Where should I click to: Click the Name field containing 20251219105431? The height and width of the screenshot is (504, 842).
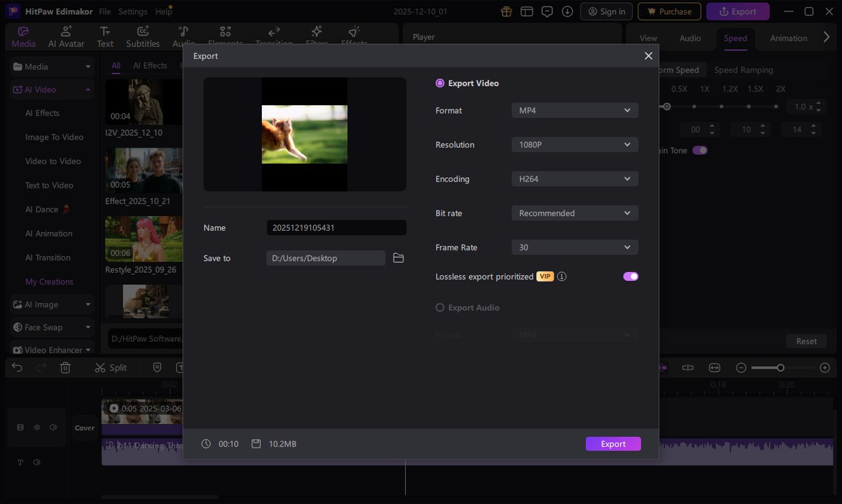tap(336, 228)
